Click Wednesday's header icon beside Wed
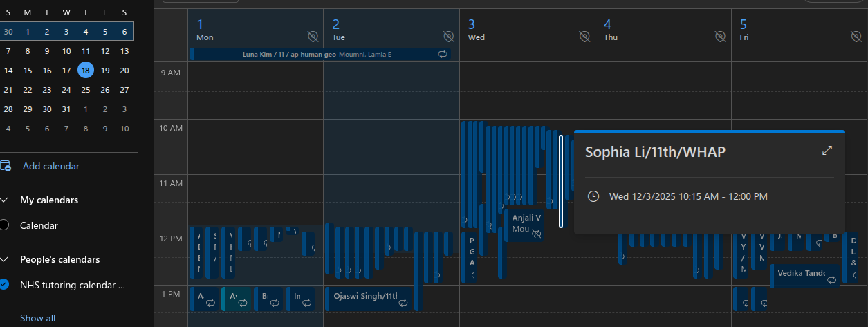868x327 pixels. 584,36
